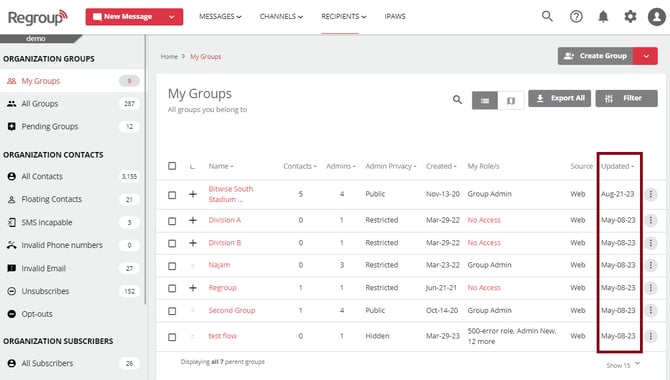Open settings gear icon
This screenshot has height=380, width=670.
[630, 17]
